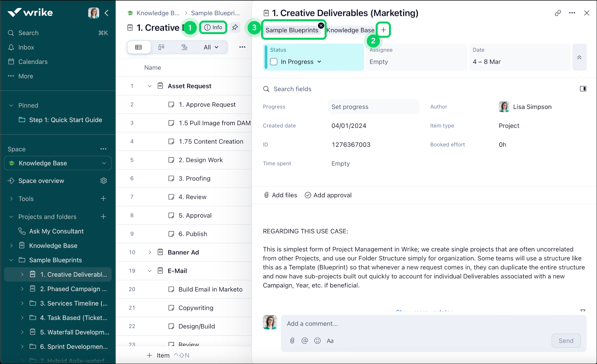597x364 pixels.
Task: Click the Add approval button
Action: [328, 195]
